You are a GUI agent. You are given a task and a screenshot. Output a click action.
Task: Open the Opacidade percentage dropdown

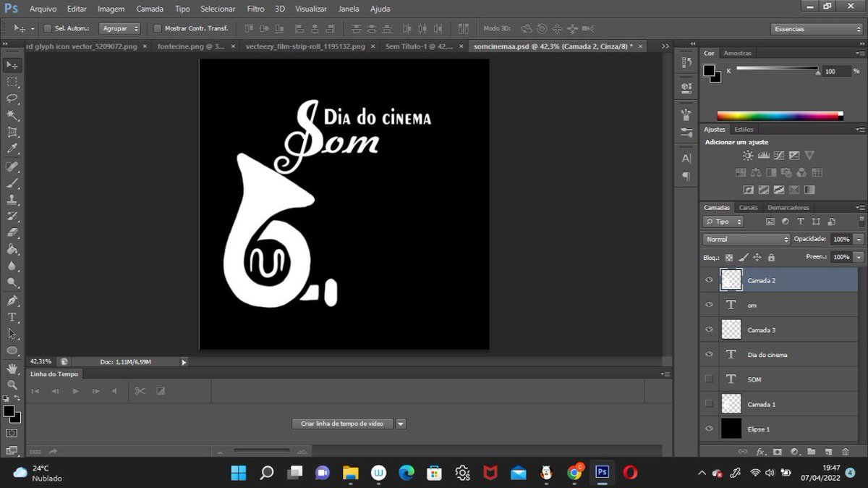click(x=858, y=239)
